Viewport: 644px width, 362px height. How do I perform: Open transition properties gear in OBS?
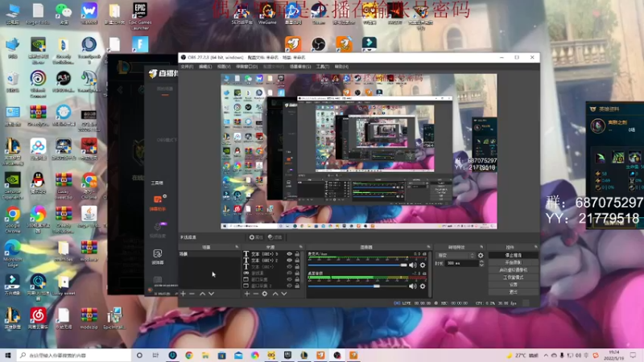tap(481, 255)
